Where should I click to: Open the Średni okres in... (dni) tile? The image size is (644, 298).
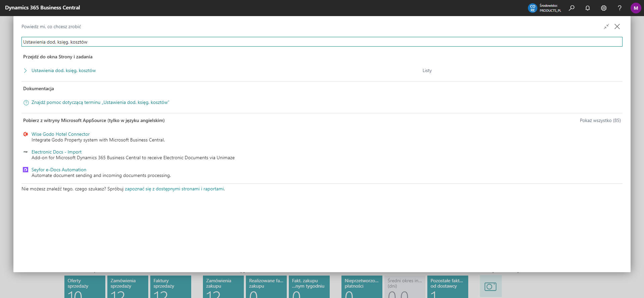[405, 287]
